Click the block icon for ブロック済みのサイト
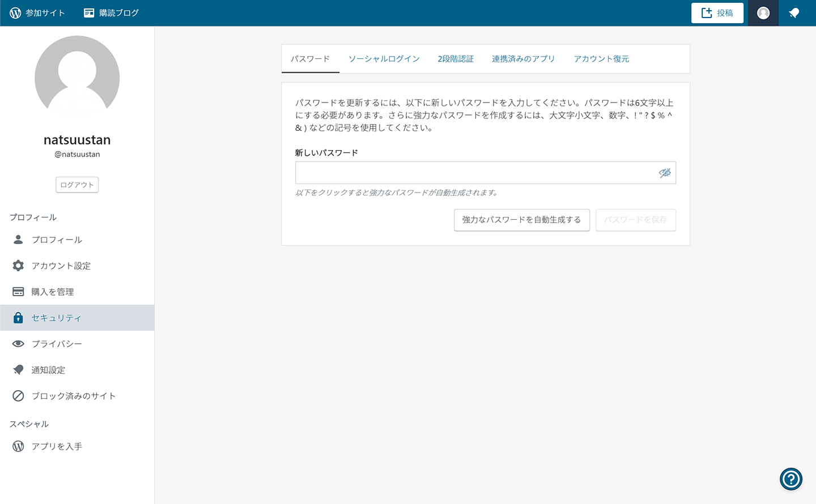 [18, 396]
